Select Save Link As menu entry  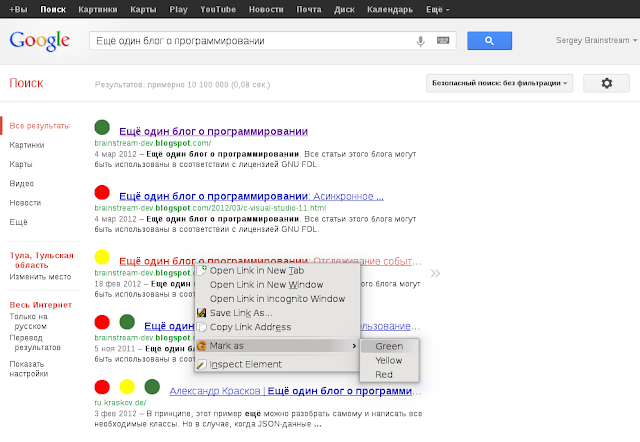pyautogui.click(x=277, y=313)
